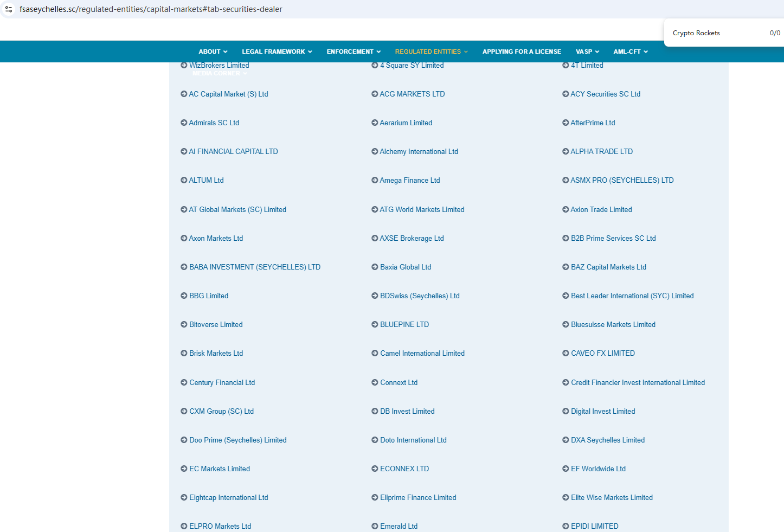Image resolution: width=784 pixels, height=532 pixels.
Task: Click the Doto International Ltd link
Action: (413, 440)
